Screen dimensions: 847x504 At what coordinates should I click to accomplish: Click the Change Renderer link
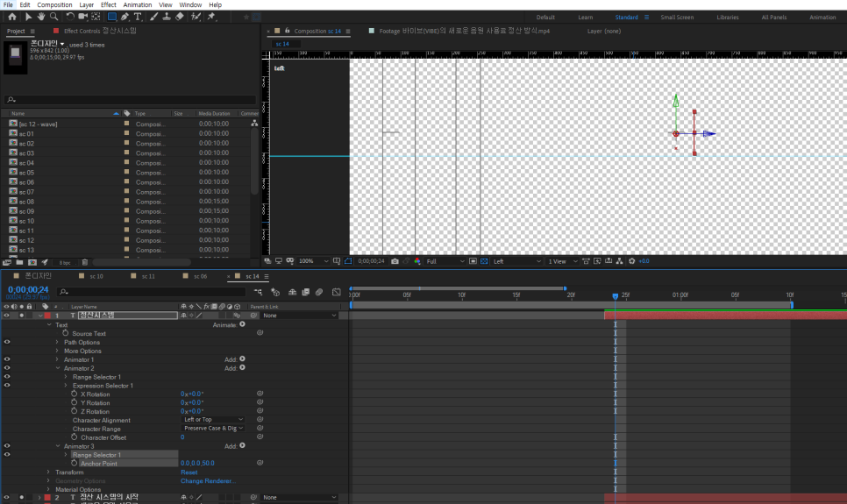click(x=208, y=480)
